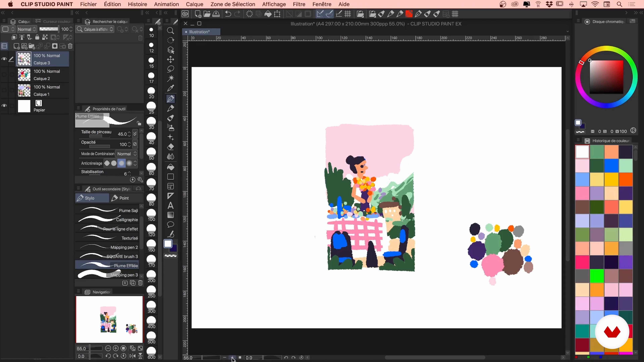Click the wrench icon in tool properties

140,180
